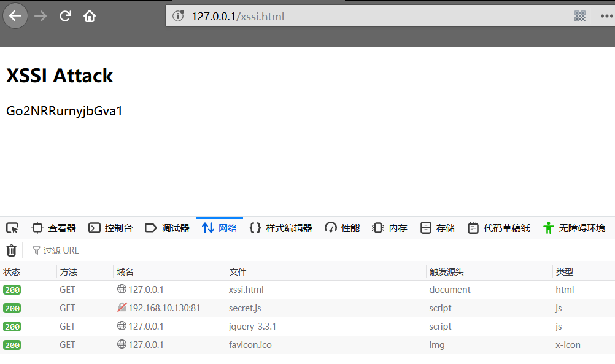Open the three-dot page actions menu

pyautogui.click(x=606, y=16)
